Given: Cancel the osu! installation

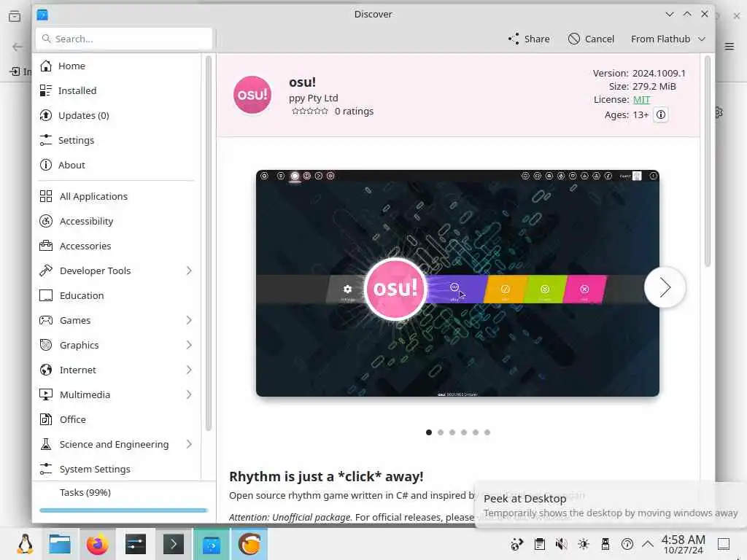Looking at the screenshot, I should (x=591, y=39).
